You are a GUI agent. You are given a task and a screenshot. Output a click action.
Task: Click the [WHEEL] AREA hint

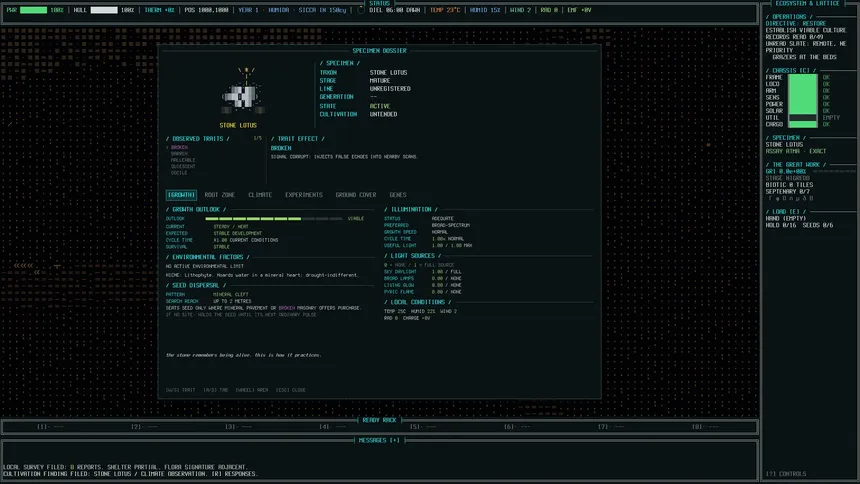pyautogui.click(x=252, y=390)
